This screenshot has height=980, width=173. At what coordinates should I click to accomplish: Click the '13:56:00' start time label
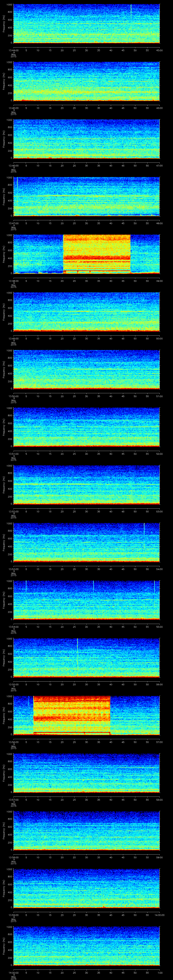coord(13,742)
